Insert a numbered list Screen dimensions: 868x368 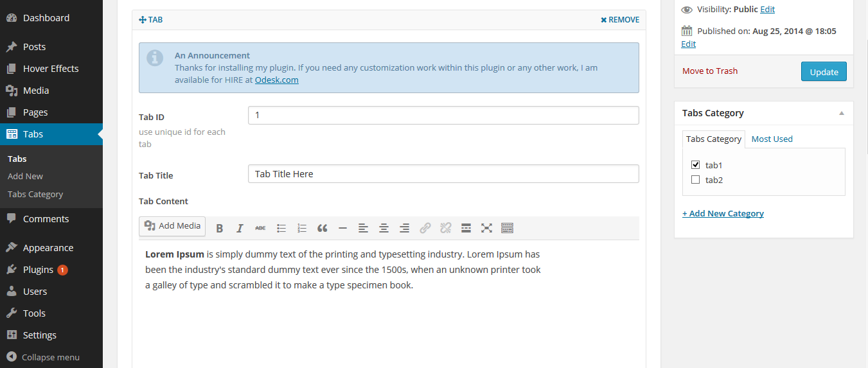pyautogui.click(x=302, y=228)
